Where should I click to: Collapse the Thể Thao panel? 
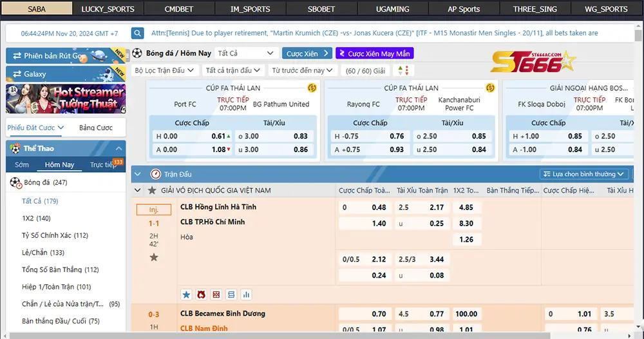118,148
